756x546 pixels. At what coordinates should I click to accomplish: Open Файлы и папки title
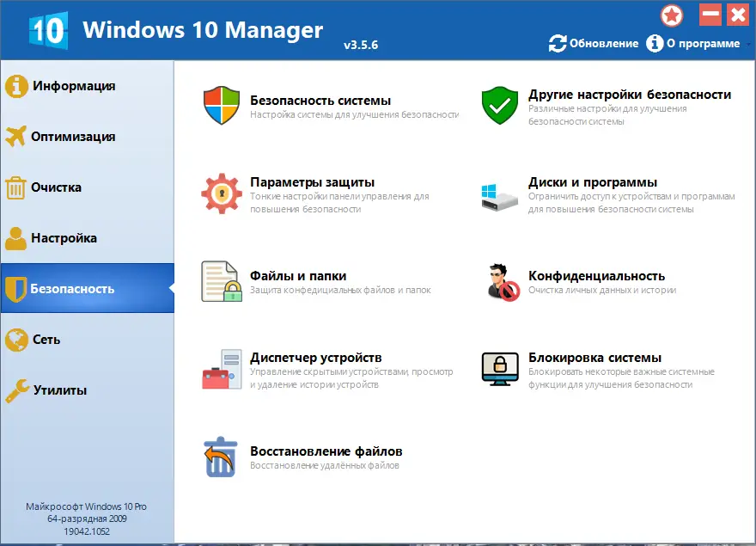298,276
